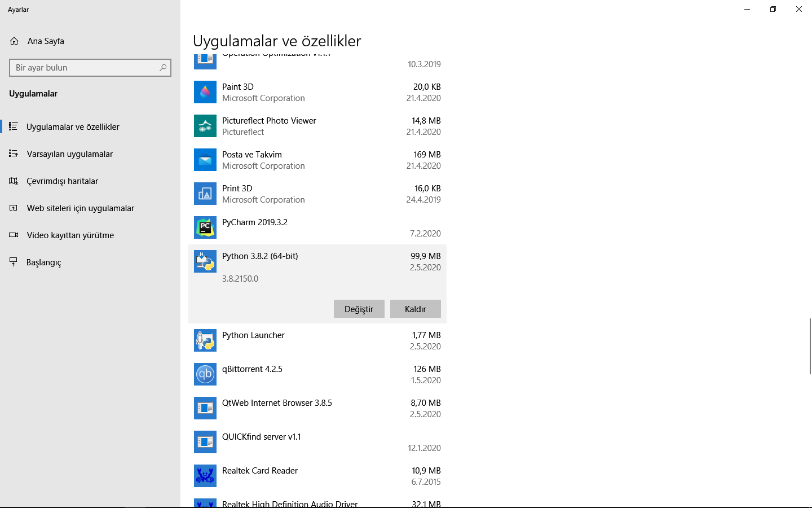Click the Python Launcher rocket icon
Image resolution: width=812 pixels, height=508 pixels.
pyautogui.click(x=205, y=340)
